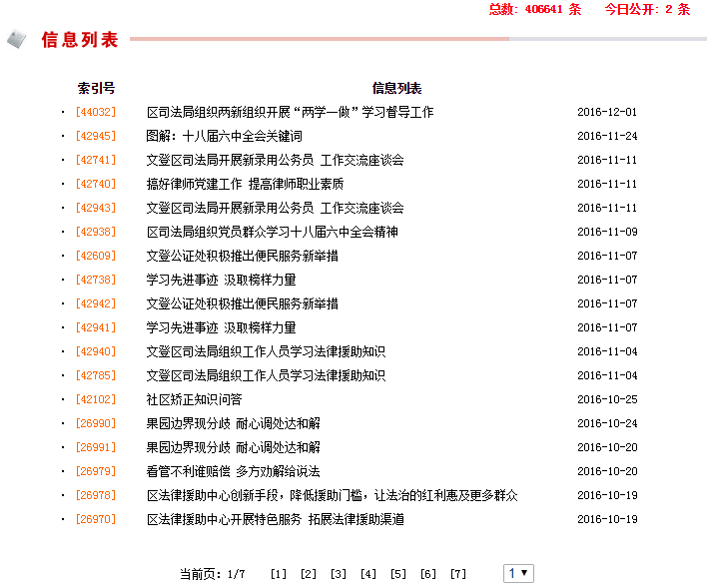The height and width of the screenshot is (588, 707).
Task: Select page [4] link
Action: (x=368, y=574)
